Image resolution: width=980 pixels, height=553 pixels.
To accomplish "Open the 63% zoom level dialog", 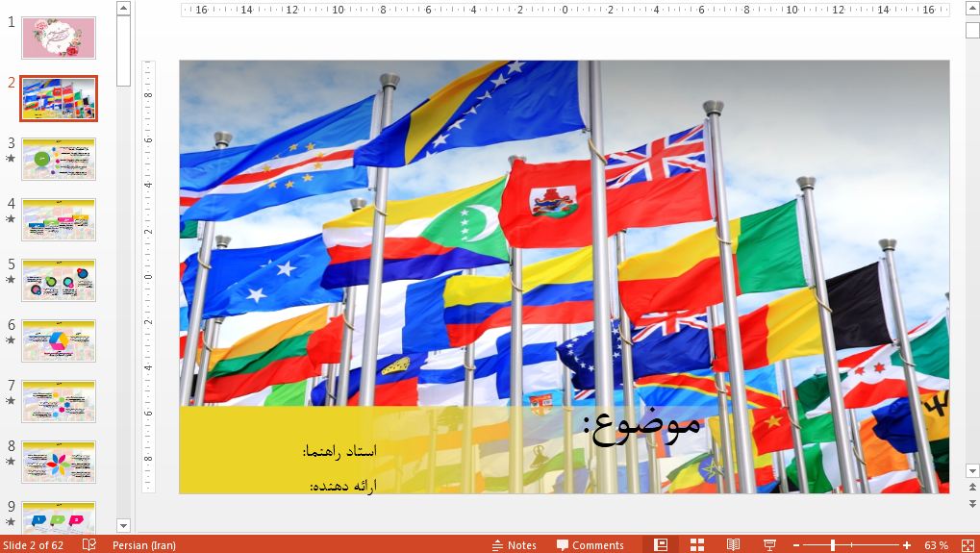I will (x=936, y=545).
